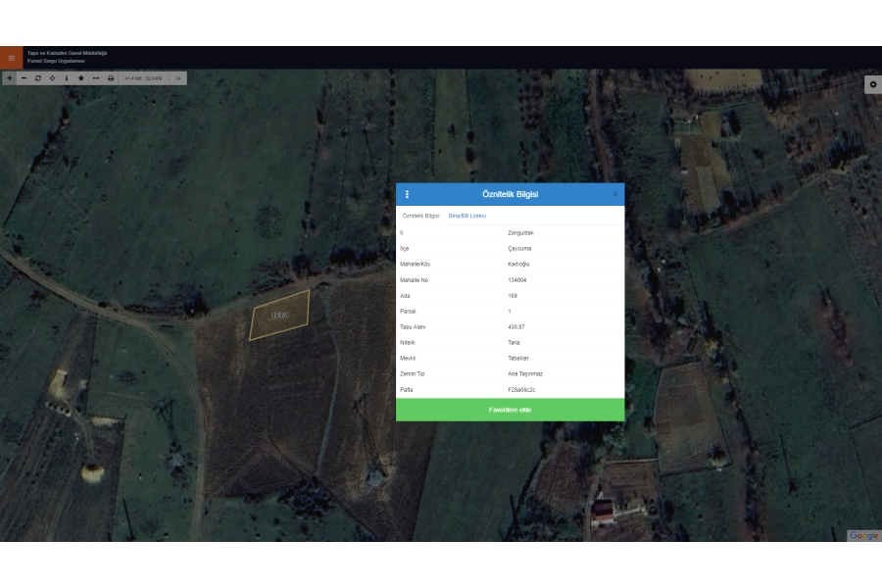Click the refresh map icon
Viewport: 882px width, 588px height.
click(38, 77)
